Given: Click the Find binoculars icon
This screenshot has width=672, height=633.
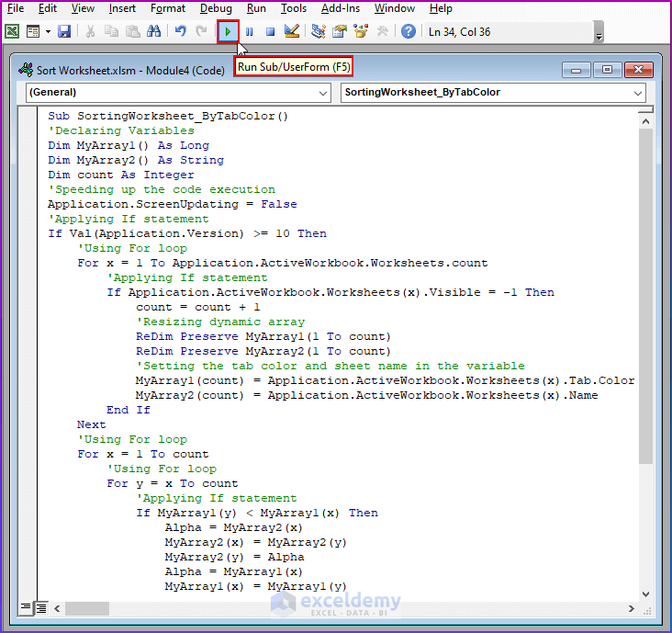Looking at the screenshot, I should pos(154,31).
